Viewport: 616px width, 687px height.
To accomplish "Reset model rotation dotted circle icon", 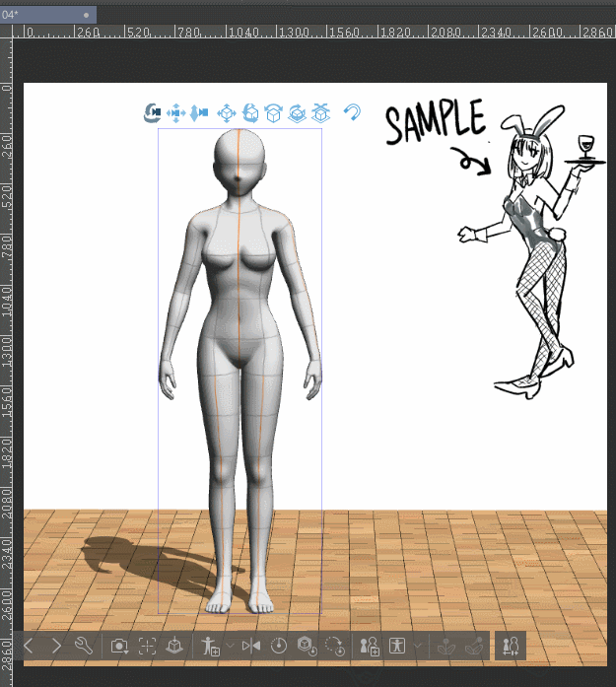I will pos(335,646).
